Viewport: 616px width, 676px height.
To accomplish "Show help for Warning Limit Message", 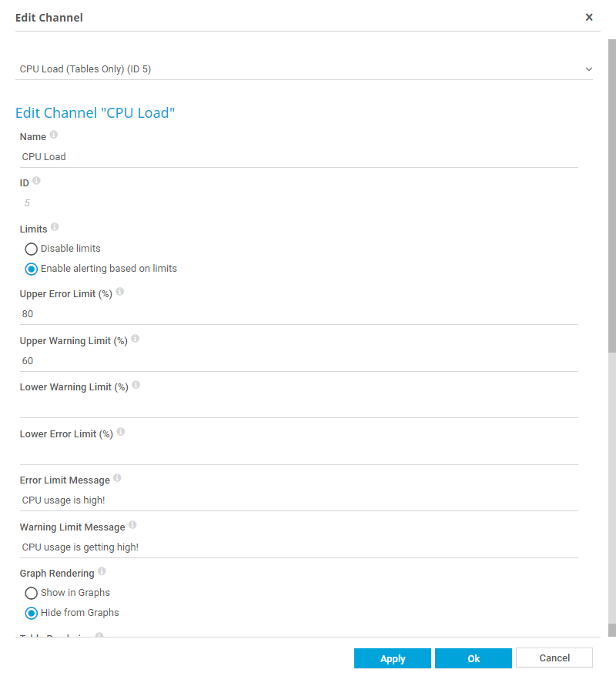I will click(x=132, y=525).
